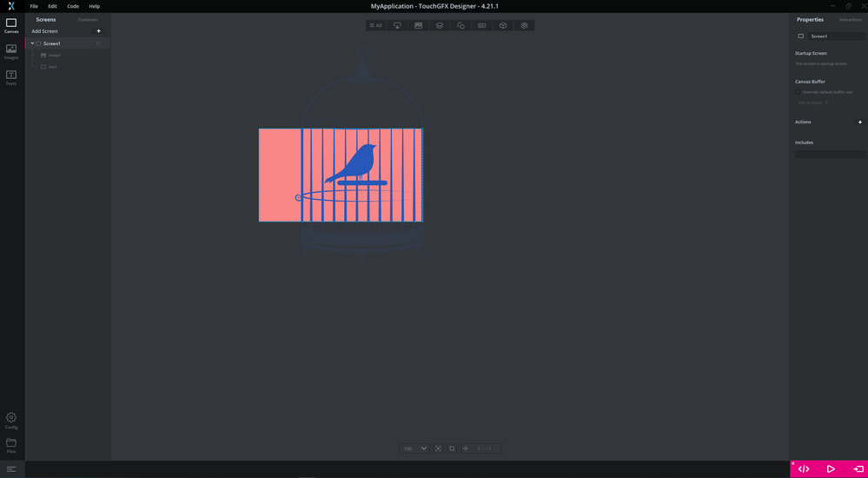Click the Run Simulator play button
The height and width of the screenshot is (478, 868).
pos(831,469)
